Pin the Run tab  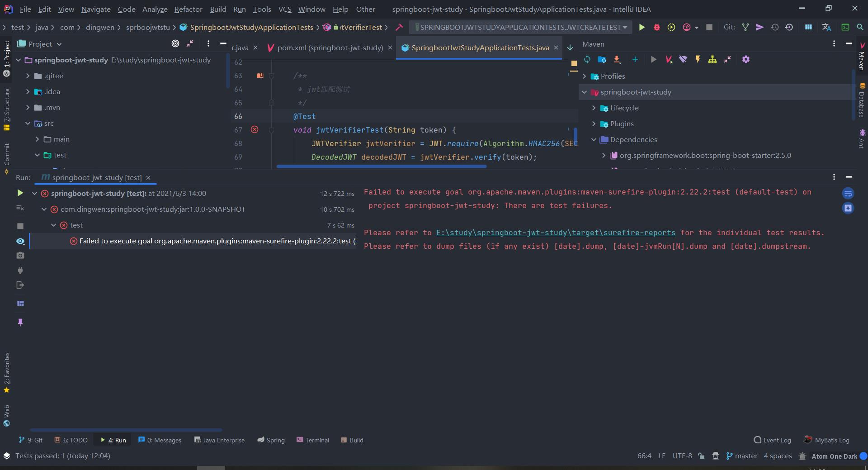tap(20, 322)
